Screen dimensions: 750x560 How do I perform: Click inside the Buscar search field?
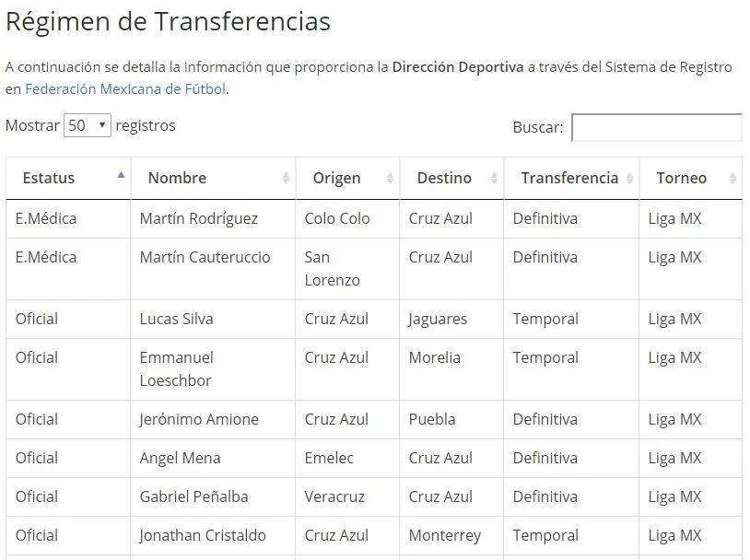pyautogui.click(x=656, y=126)
